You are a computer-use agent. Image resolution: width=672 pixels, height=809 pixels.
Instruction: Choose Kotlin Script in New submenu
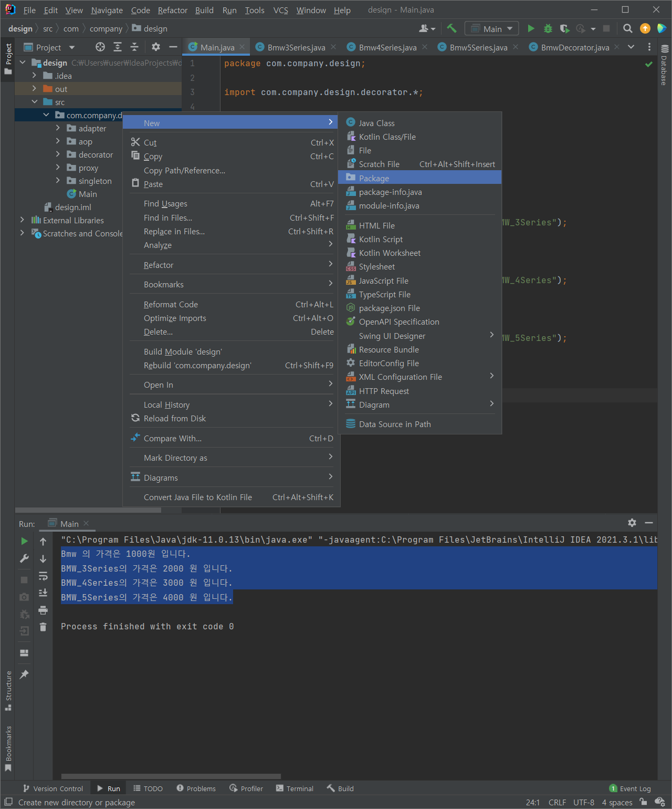pyautogui.click(x=420, y=239)
